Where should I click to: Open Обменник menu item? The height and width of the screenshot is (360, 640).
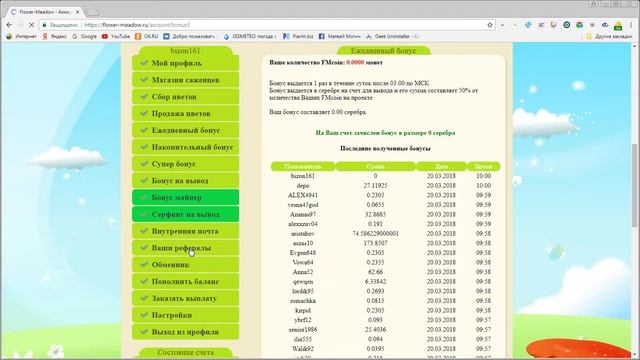pos(185,264)
